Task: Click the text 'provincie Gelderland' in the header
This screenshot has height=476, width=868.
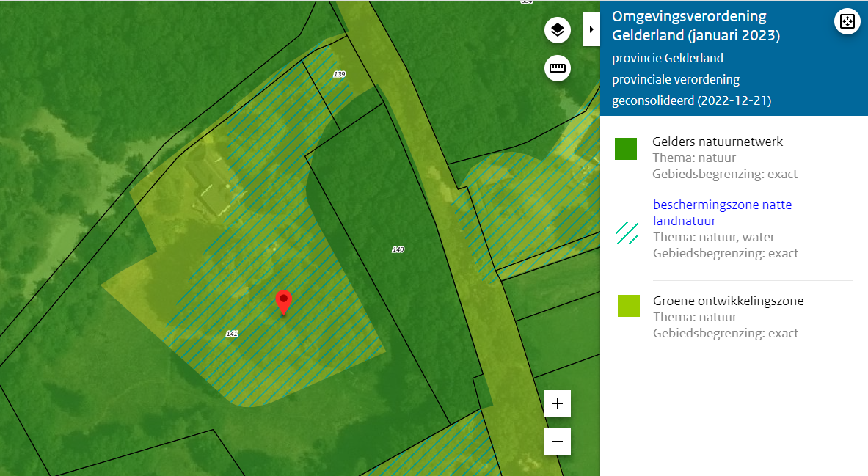Action: pos(668,58)
